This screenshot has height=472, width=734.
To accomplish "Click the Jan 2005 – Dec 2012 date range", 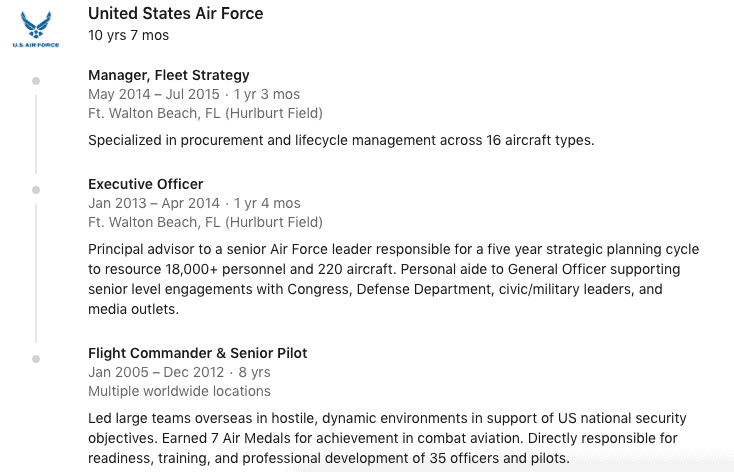I will click(156, 372).
